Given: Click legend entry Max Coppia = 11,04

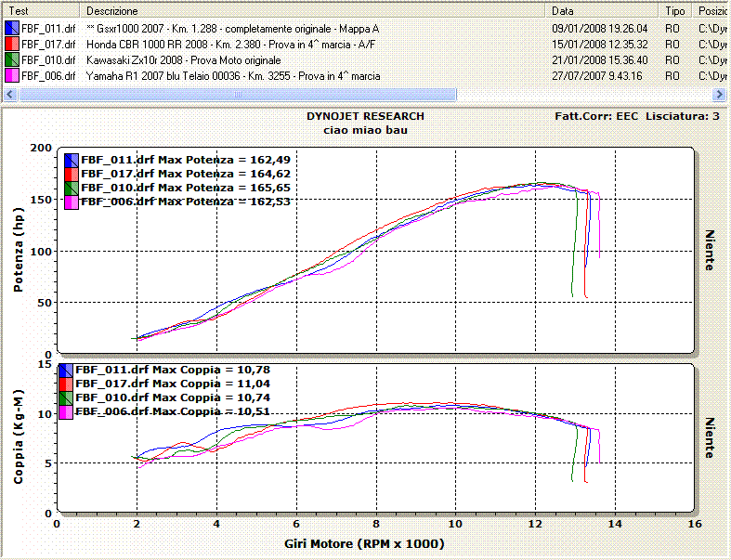Looking at the screenshot, I should point(173,384).
